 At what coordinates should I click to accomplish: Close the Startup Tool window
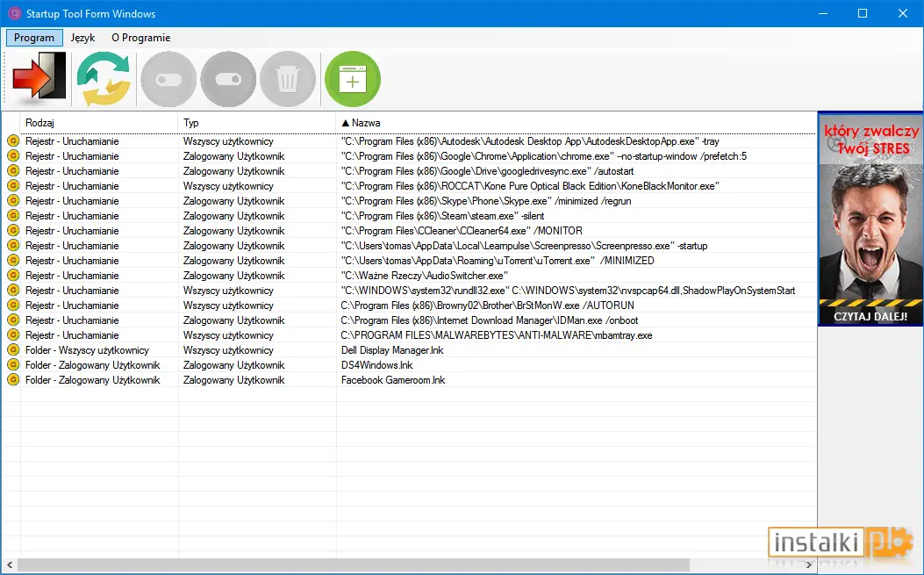[903, 13]
